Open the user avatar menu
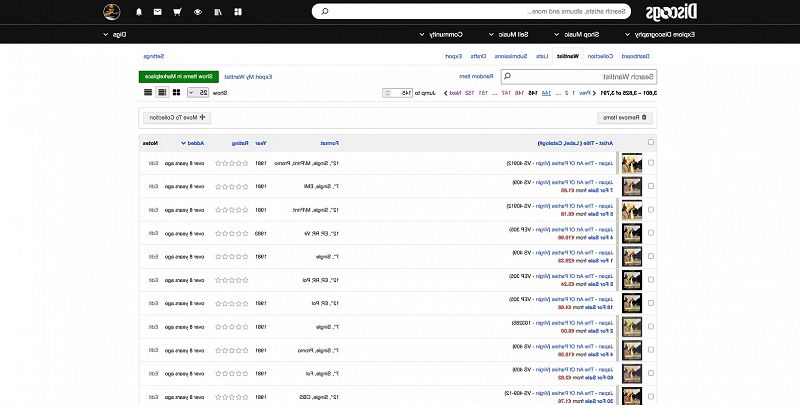The image size is (800, 405). coord(112,11)
